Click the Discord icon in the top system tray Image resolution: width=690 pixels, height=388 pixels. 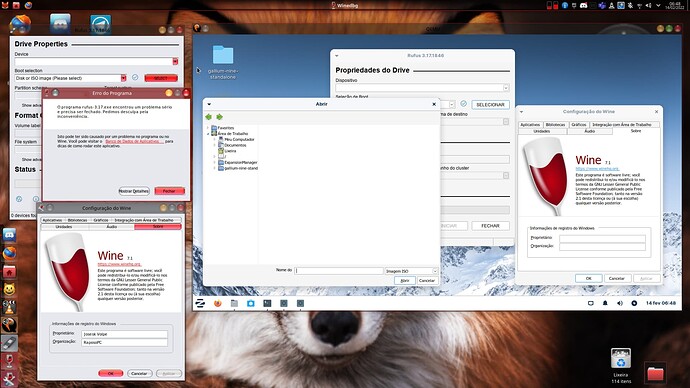click(x=584, y=5)
